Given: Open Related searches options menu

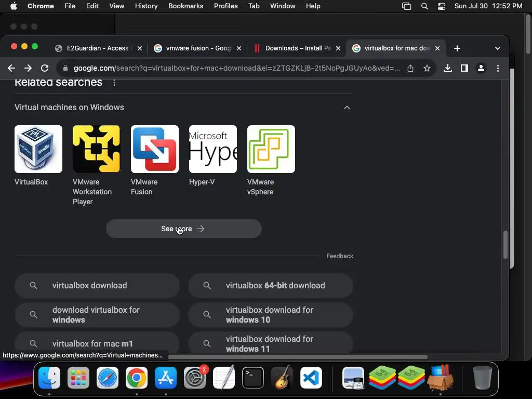Looking at the screenshot, I should [x=114, y=83].
